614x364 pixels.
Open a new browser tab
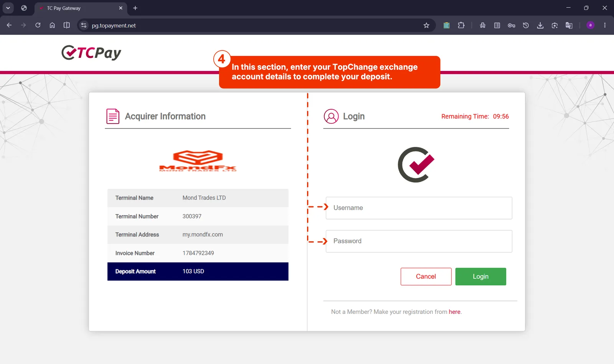tap(135, 8)
